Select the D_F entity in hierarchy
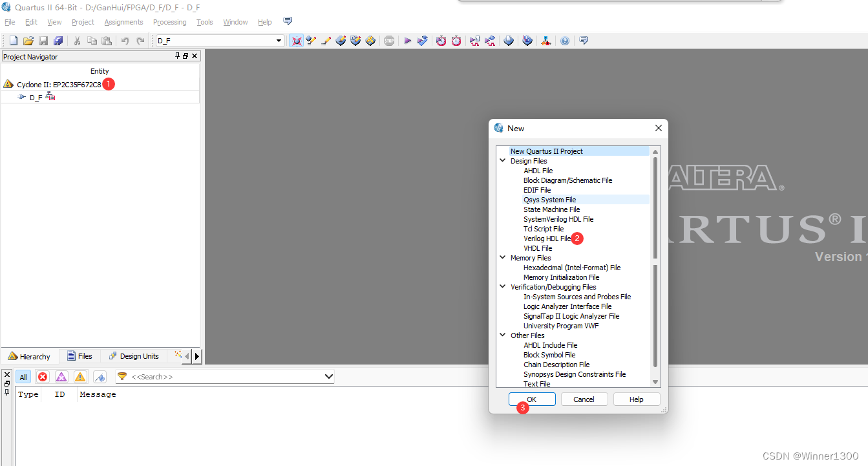868x466 pixels. (36, 97)
